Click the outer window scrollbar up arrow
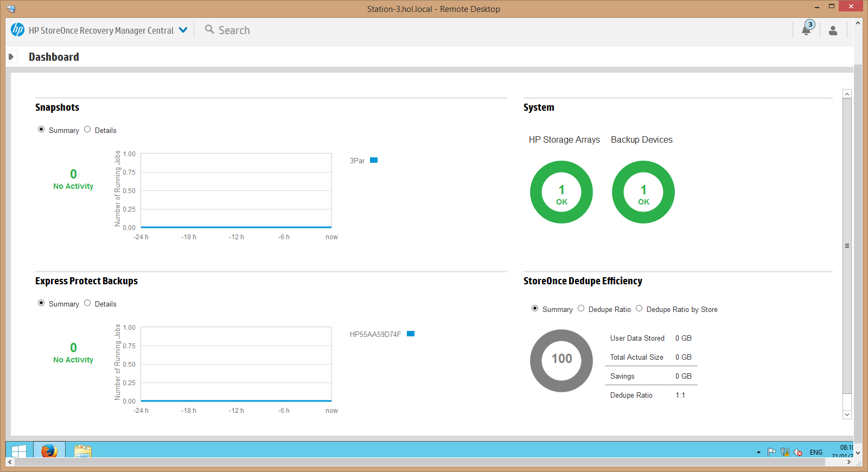Screen dimensions: 868x472 click(x=858, y=23)
